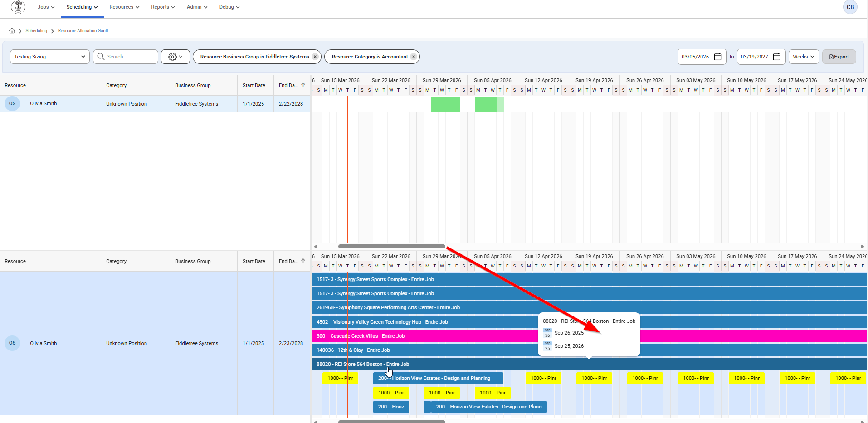
Task: Click Sun 19 Apr 2026 header in lower Gantt
Action: [594, 256]
